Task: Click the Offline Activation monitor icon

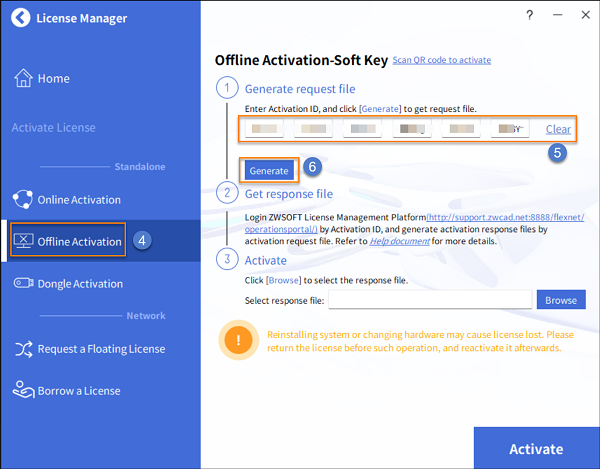Action: 24,241
